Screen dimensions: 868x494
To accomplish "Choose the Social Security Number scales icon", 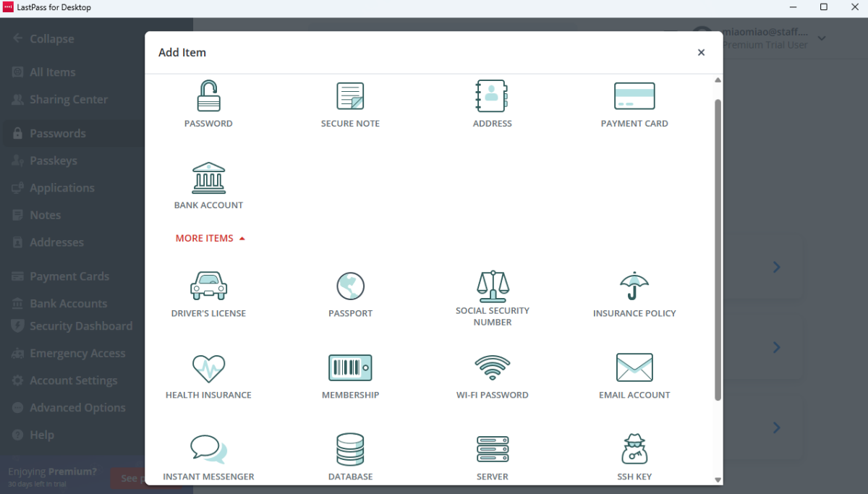I will point(492,286).
